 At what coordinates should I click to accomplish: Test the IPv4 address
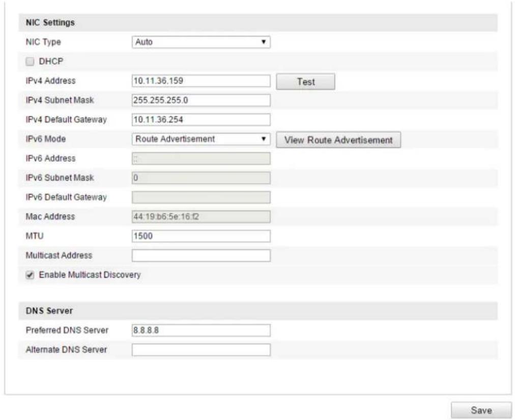coord(305,81)
